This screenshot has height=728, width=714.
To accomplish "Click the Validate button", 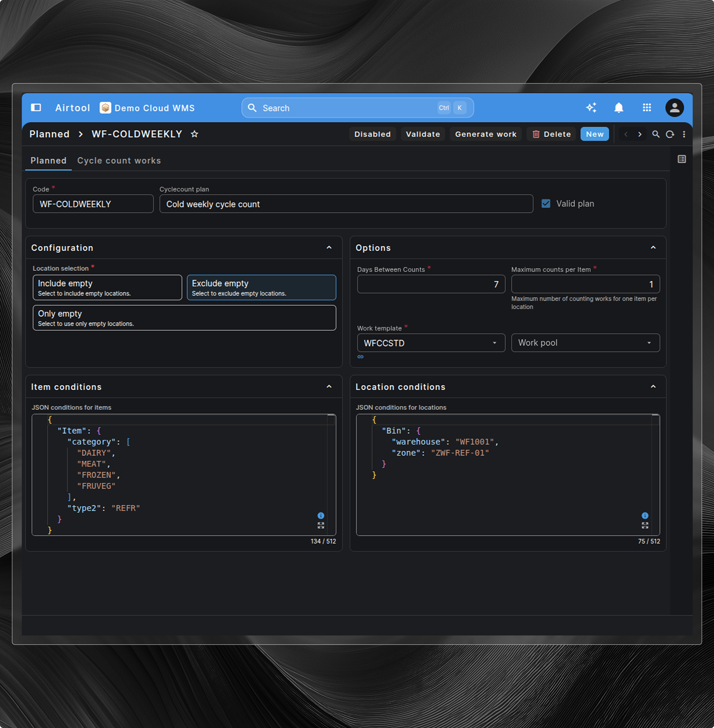I will tap(423, 134).
